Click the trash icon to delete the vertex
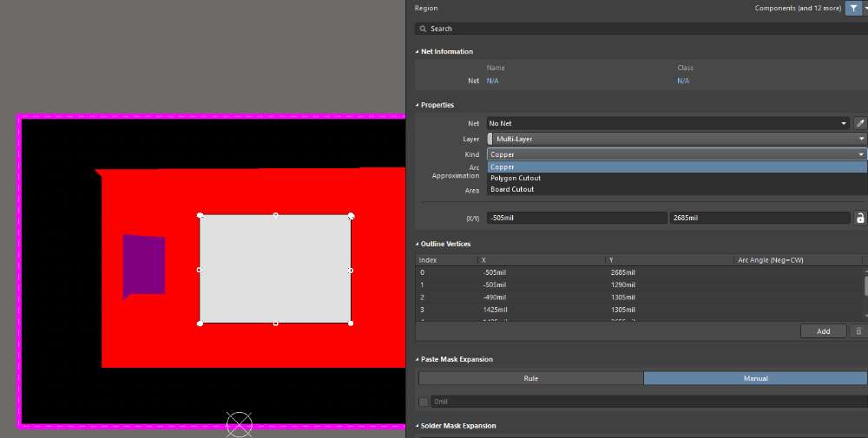This screenshot has height=438, width=868. tap(858, 331)
